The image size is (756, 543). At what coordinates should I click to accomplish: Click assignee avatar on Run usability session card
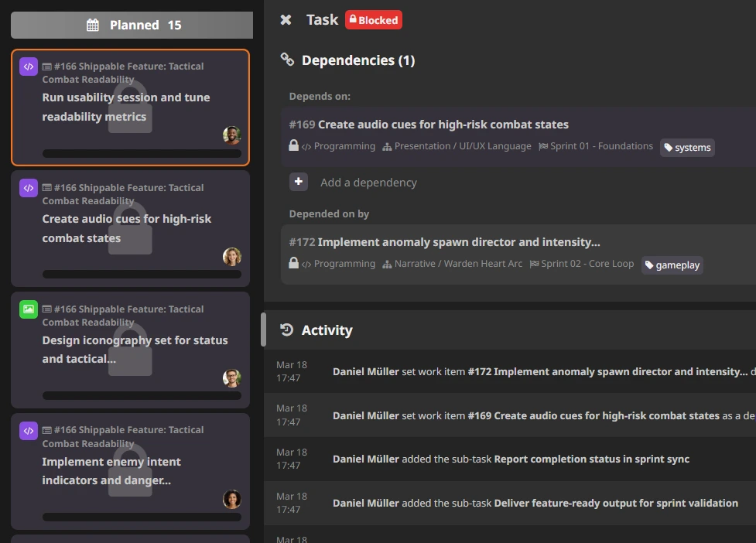coord(231,135)
